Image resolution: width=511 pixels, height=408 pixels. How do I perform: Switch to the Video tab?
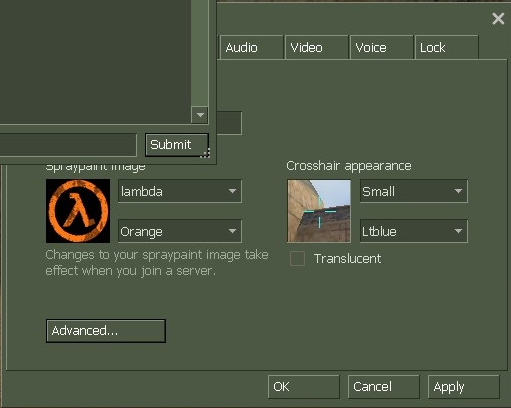click(317, 47)
